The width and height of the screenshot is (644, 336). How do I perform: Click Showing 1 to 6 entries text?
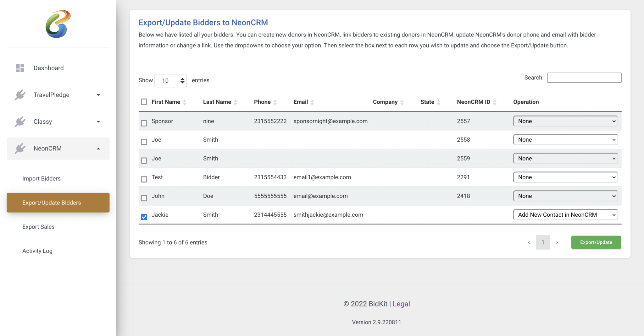[173, 242]
